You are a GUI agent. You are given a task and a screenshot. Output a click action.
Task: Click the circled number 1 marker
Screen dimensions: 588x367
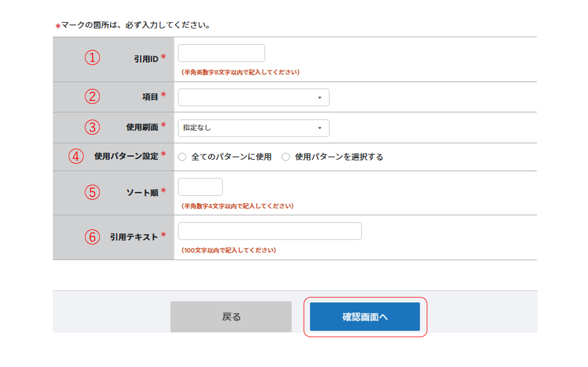pyautogui.click(x=92, y=57)
